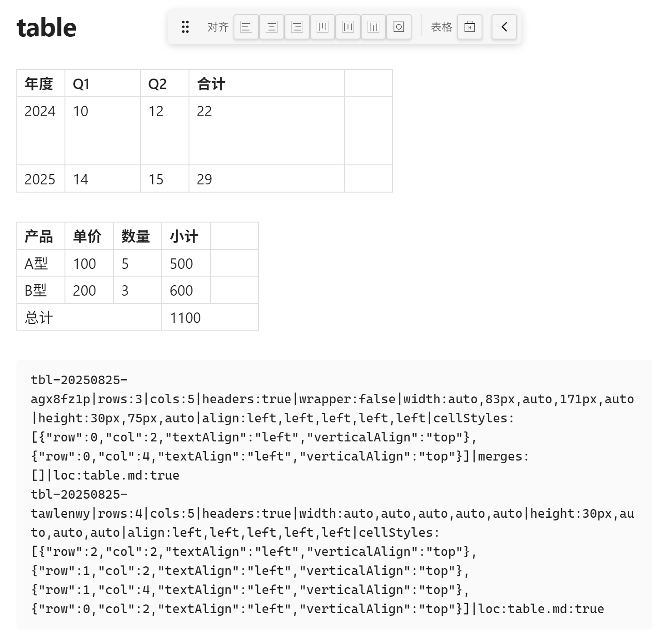Screen dimensions: 671x644
Task: Collapse the toolbar with the chevron arrow
Action: 504,27
